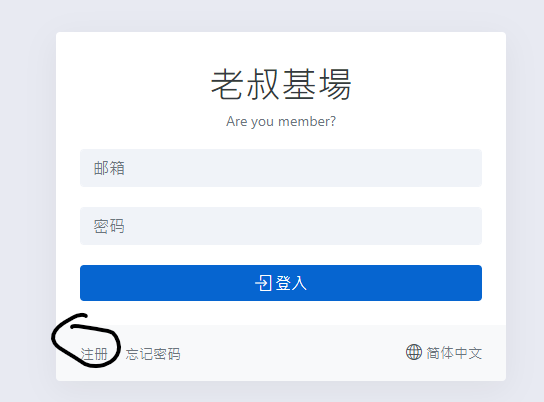This screenshot has height=402, width=544.
Task: Click the sign-in arrow icon on the login button
Action: (x=263, y=283)
